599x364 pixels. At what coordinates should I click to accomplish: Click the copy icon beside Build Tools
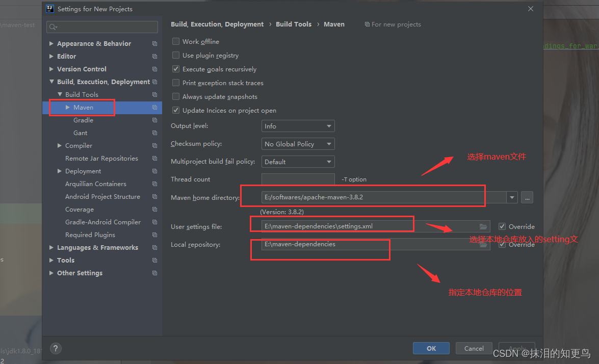pos(154,95)
